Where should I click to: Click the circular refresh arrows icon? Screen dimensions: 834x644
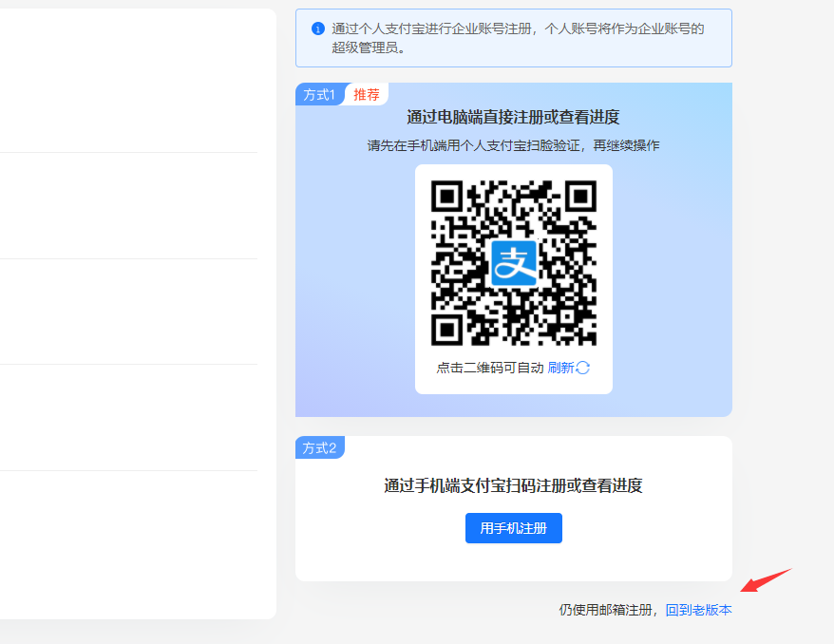click(583, 368)
